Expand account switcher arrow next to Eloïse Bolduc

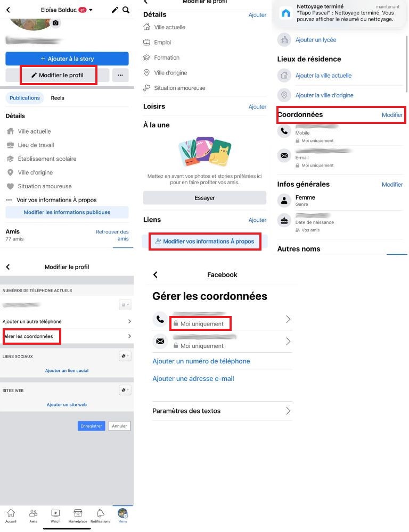pyautogui.click(x=91, y=10)
